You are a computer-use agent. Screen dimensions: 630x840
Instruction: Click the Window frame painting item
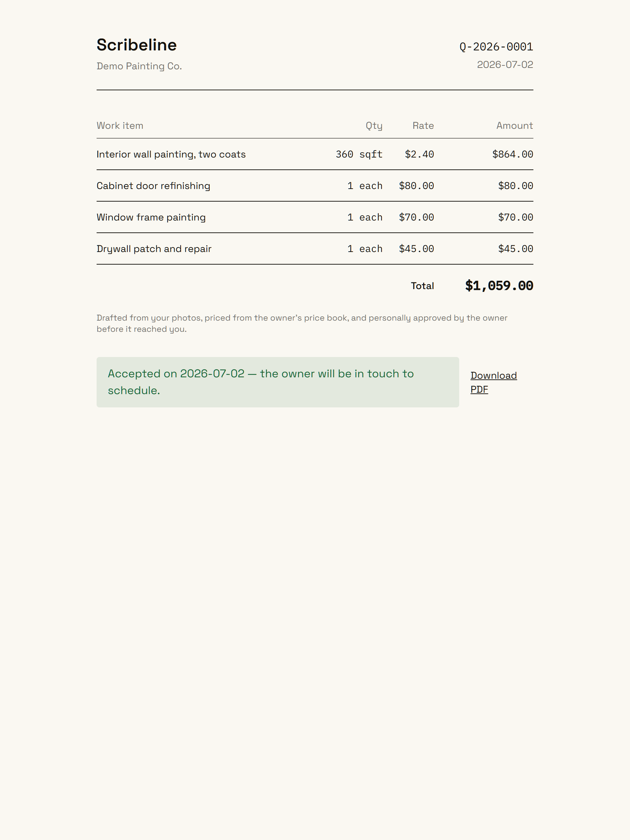click(151, 217)
